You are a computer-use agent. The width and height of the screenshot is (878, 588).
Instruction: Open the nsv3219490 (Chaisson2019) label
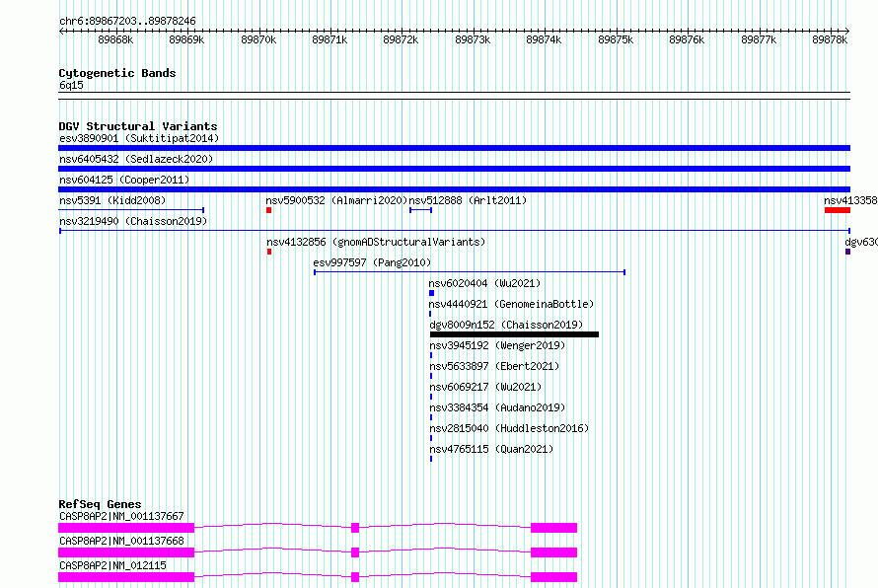point(133,221)
